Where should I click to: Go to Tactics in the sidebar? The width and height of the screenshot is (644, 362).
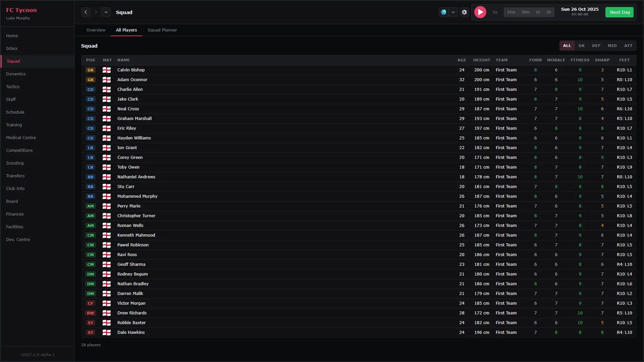(37, 87)
